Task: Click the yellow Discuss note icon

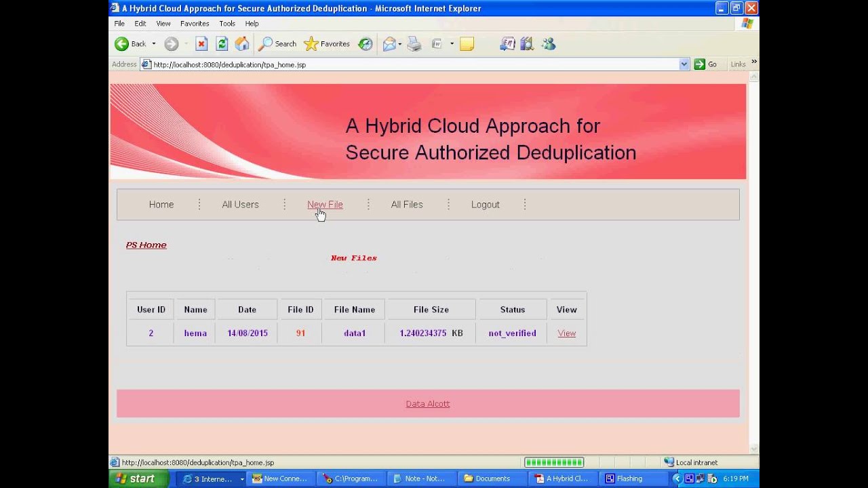Action: coord(467,44)
